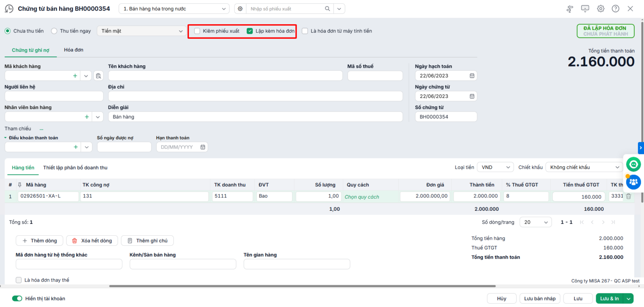
Task: Open the voucher history clock icon
Action: pos(9,9)
